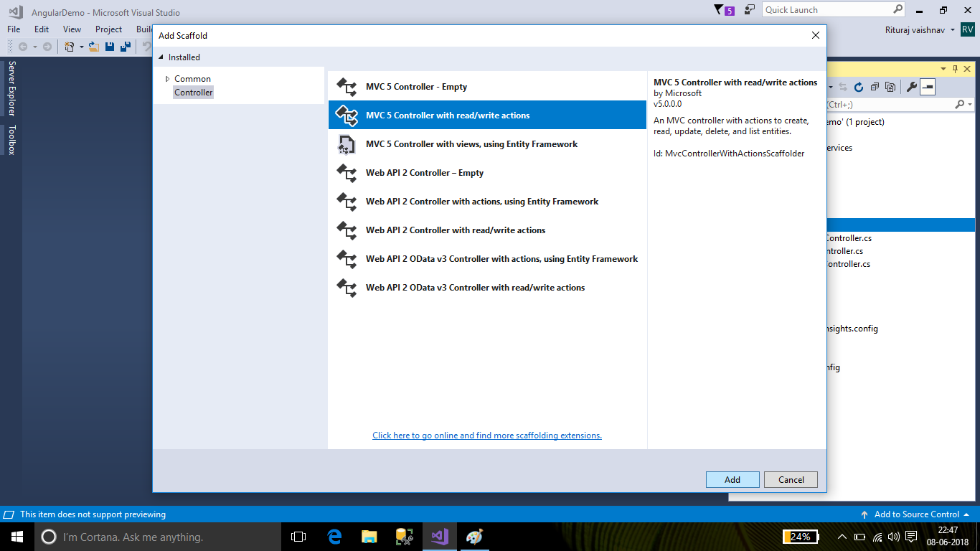
Task: Collapse the Installed section header
Action: click(x=161, y=57)
